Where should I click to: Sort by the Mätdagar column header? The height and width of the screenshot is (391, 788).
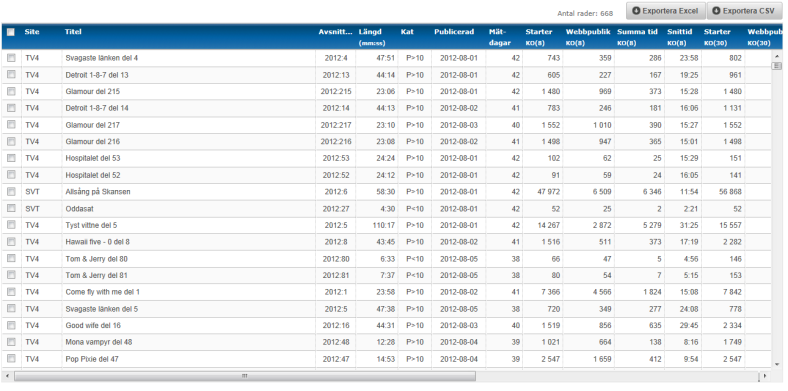[500, 37]
